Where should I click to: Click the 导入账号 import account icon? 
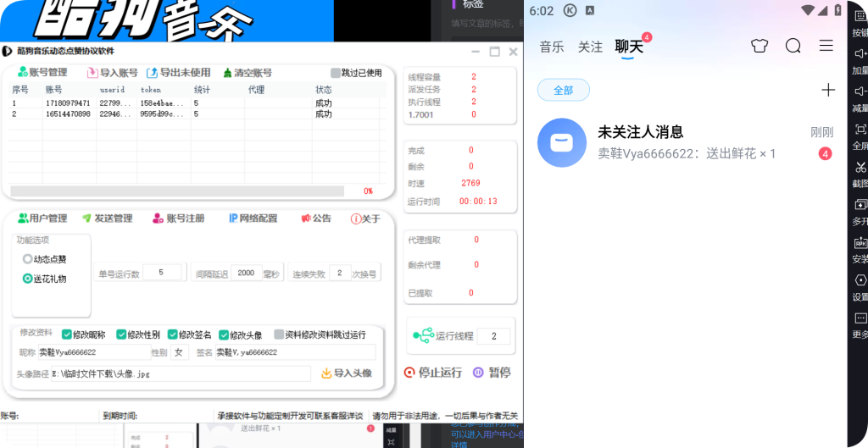(93, 73)
